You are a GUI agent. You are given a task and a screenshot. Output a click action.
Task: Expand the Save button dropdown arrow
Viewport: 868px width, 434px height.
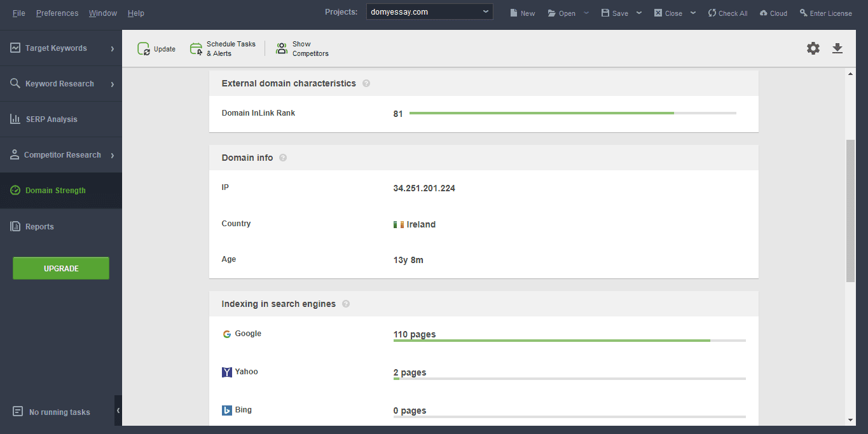(638, 13)
